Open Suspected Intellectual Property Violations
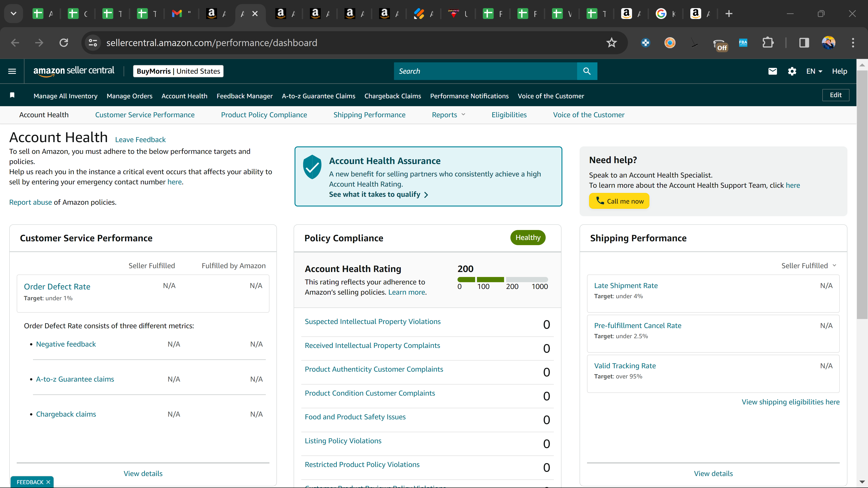 (x=373, y=322)
